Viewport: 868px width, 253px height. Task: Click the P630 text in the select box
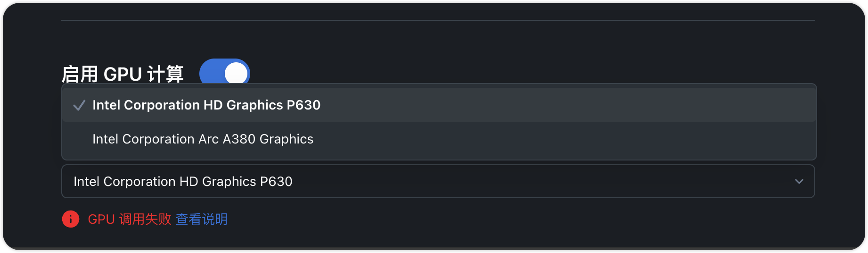(276, 182)
